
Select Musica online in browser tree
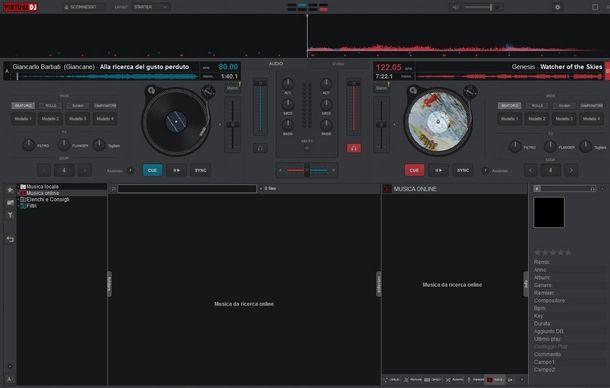click(42, 193)
